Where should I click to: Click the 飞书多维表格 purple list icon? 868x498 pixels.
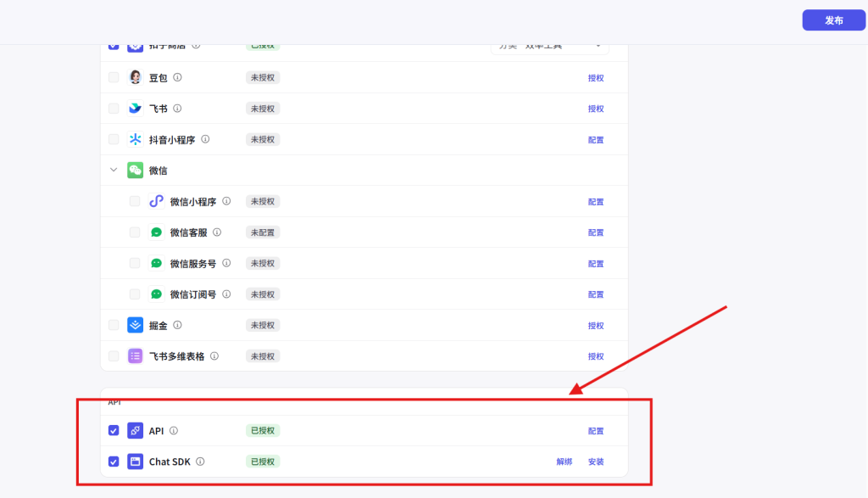pyautogui.click(x=135, y=356)
